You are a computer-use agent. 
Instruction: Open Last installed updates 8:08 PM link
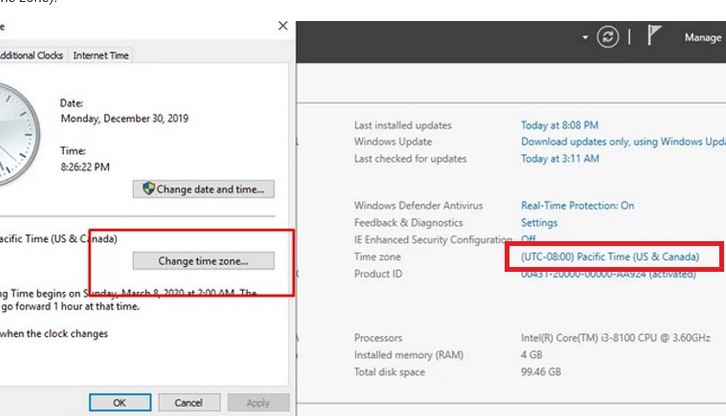pos(559,125)
